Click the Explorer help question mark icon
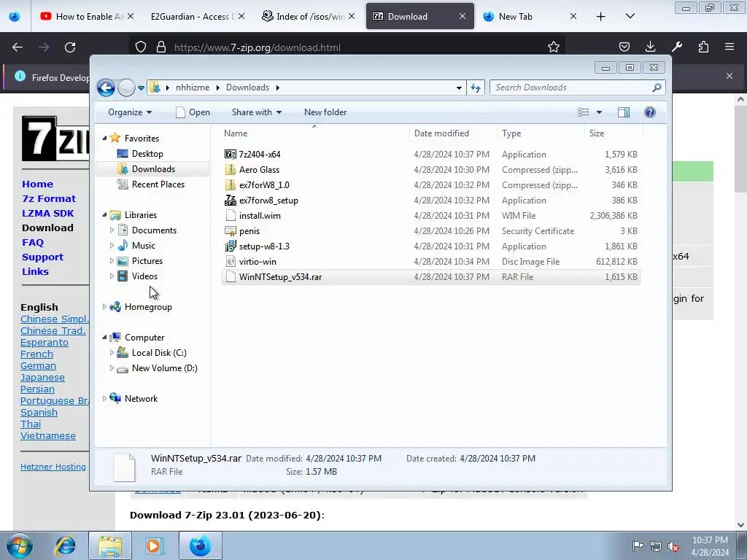The width and height of the screenshot is (747, 560). 650,112
